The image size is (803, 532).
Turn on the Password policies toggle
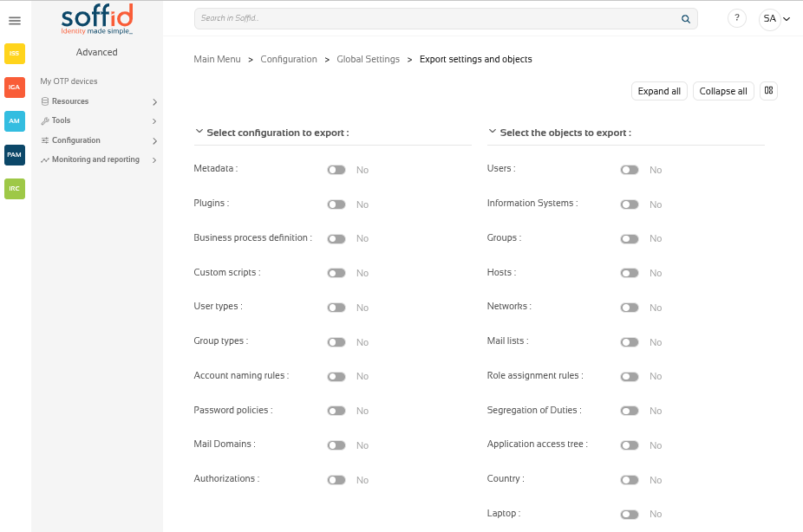click(336, 411)
